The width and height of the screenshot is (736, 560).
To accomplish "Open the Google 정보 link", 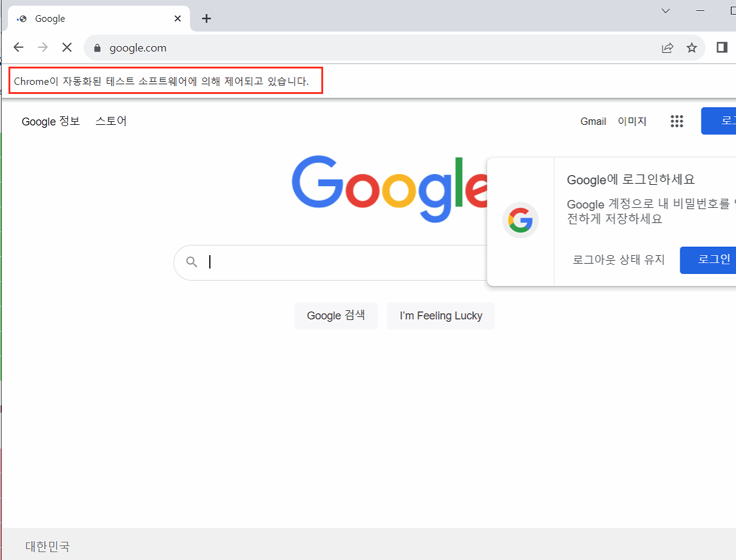I will [51, 121].
